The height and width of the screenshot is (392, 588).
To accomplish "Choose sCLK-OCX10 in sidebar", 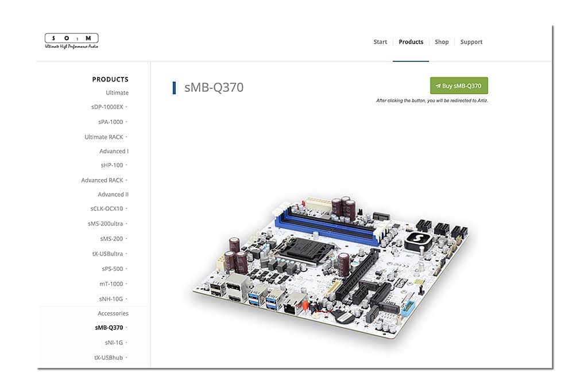I will [106, 208].
